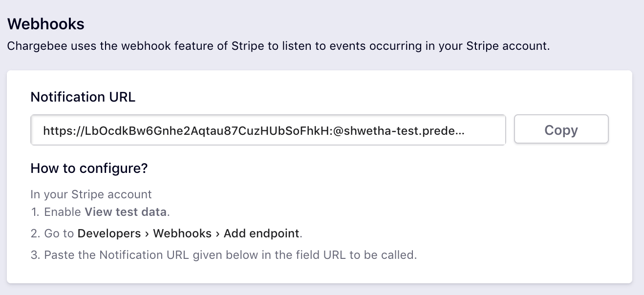644x295 pixels.
Task: Click inside the Notification URL field
Action: click(268, 130)
